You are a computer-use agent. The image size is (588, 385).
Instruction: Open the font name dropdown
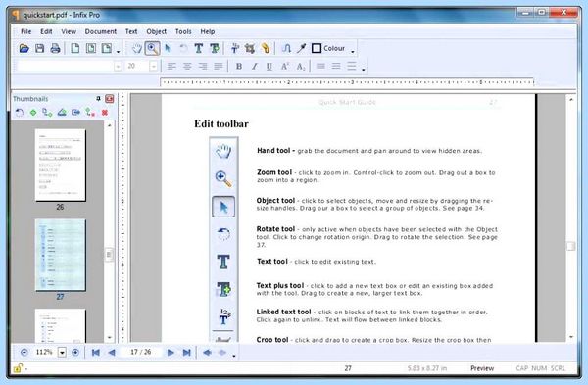tap(118, 67)
